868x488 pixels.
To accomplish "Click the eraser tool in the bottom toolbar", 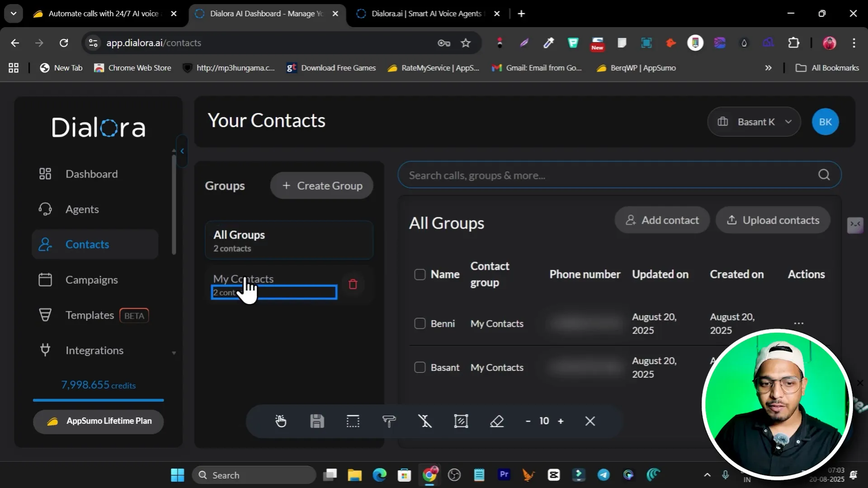I will (497, 421).
